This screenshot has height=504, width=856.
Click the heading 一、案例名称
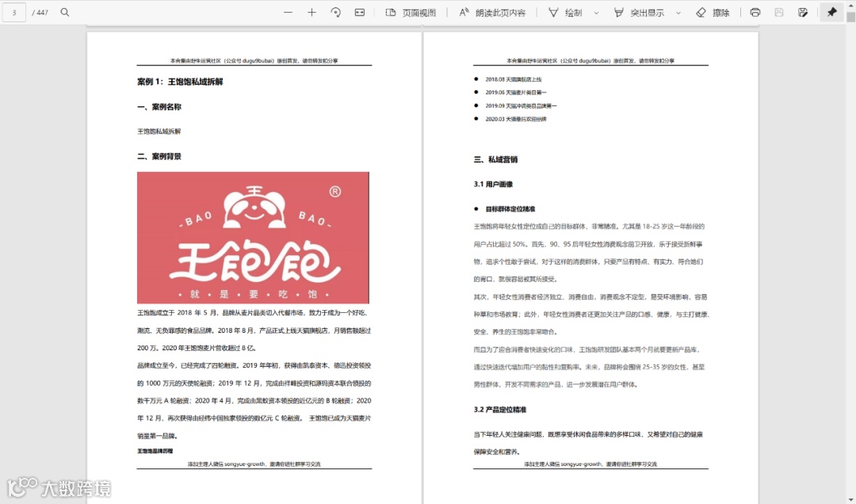click(x=159, y=107)
